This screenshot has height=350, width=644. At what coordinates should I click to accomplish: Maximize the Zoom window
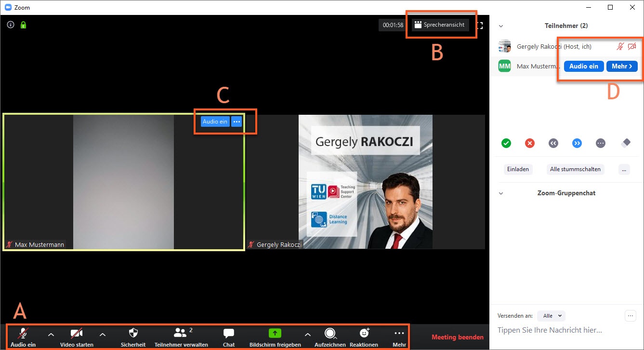610,7
